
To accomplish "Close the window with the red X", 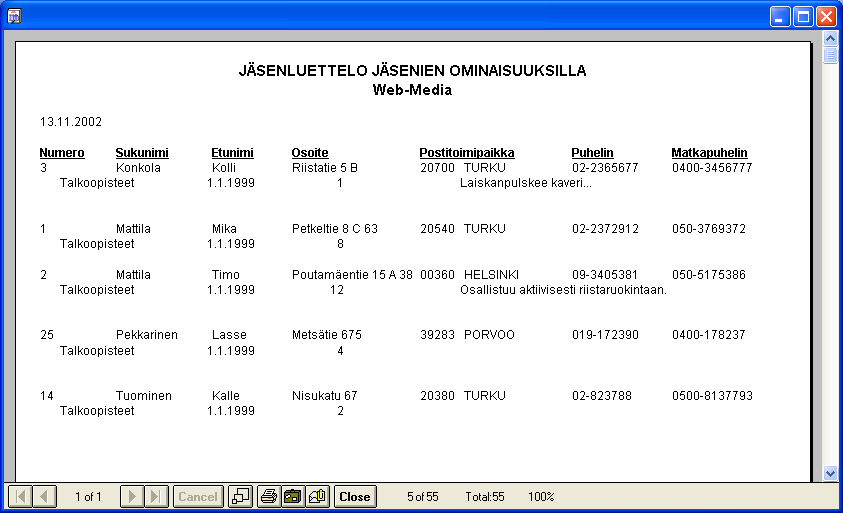I will click(x=826, y=17).
